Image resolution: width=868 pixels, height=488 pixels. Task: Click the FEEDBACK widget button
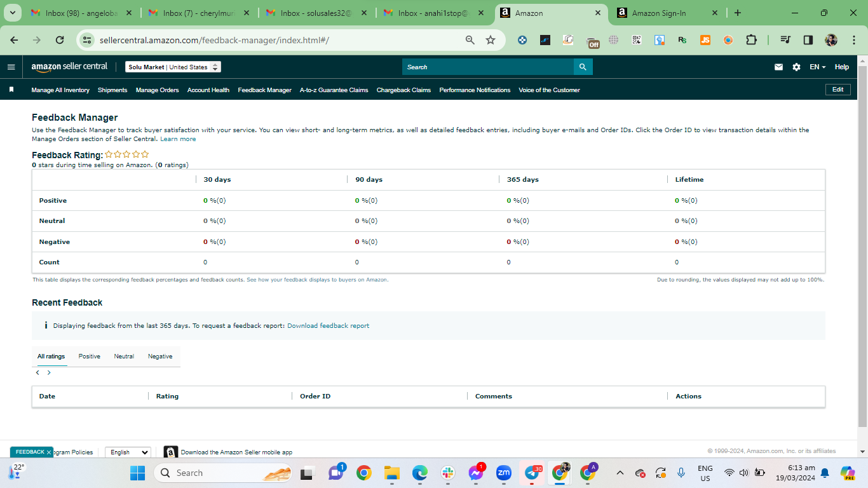30,452
